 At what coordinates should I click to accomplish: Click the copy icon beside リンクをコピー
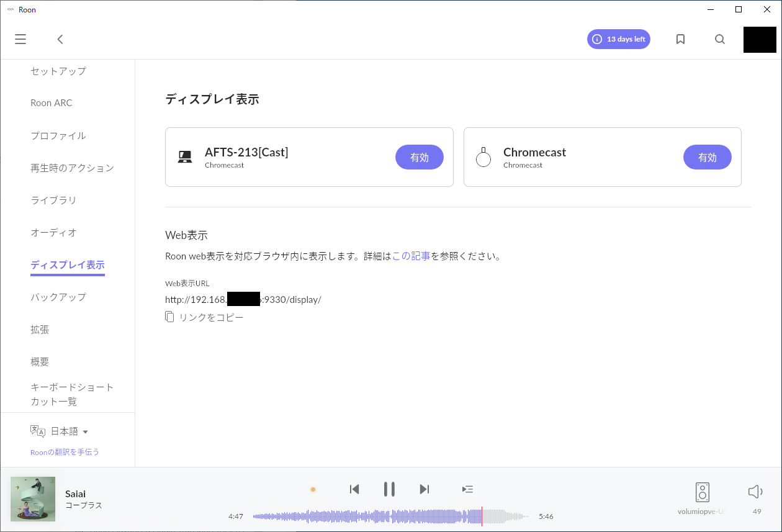pos(169,317)
